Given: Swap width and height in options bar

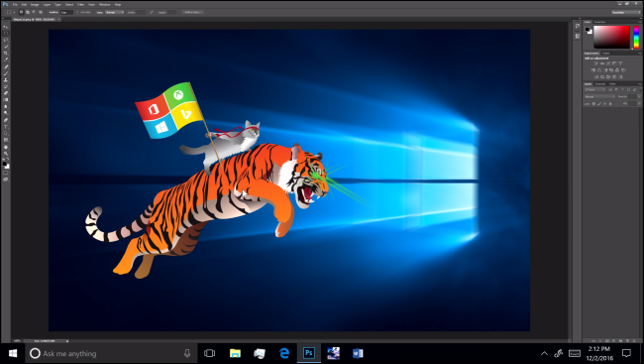Looking at the screenshot, I should 151,12.
